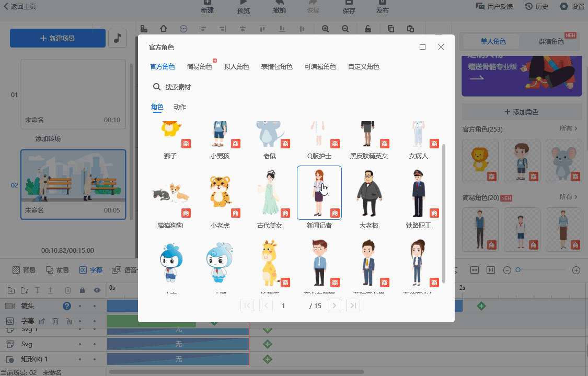Open the 动作 sub-tab
This screenshot has width=588, height=376.
180,107
